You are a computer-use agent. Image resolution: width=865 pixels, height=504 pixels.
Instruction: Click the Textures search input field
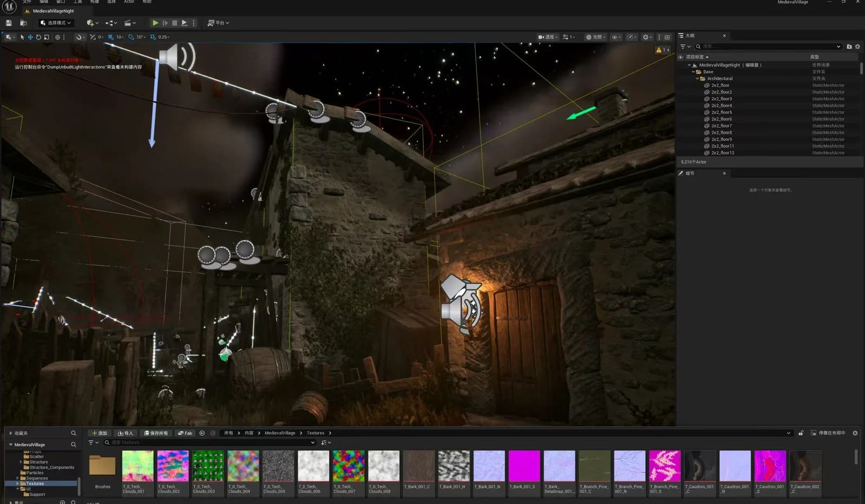point(210,442)
